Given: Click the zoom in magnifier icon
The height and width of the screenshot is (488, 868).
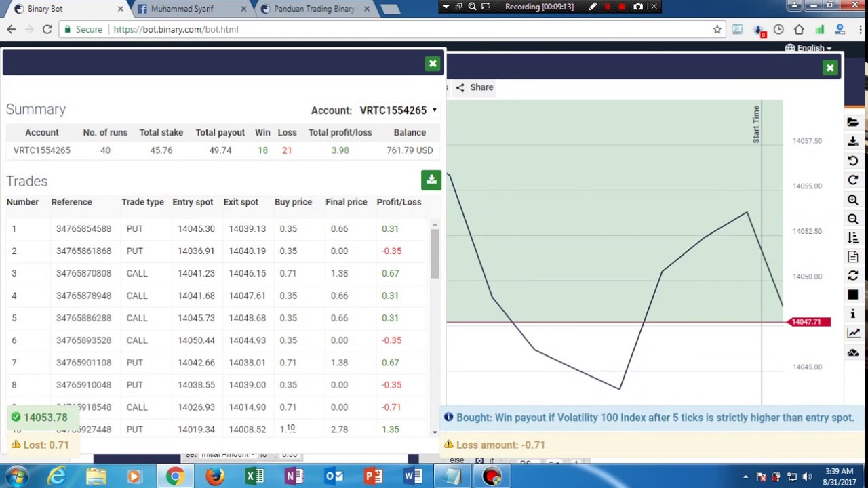Looking at the screenshot, I should [x=853, y=200].
